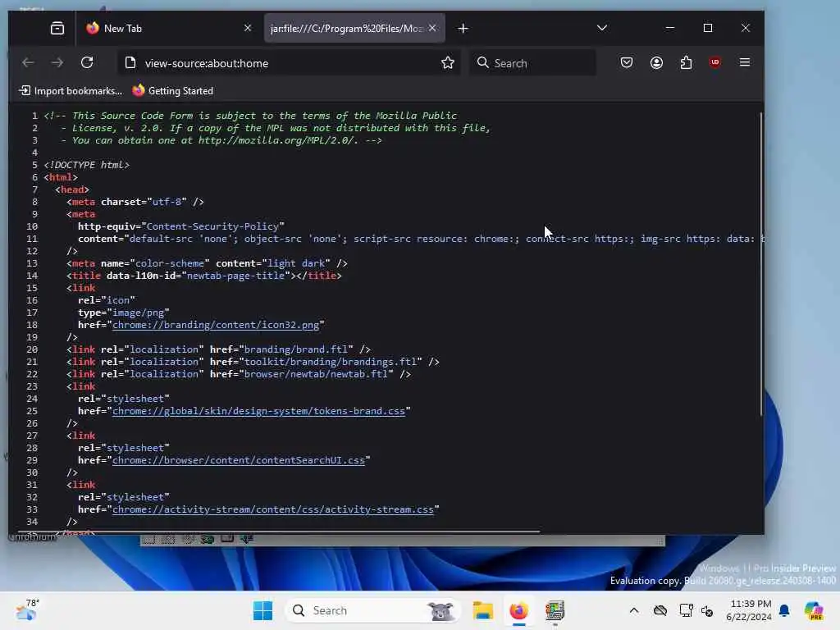Open the Windows Start menu

tap(262, 610)
